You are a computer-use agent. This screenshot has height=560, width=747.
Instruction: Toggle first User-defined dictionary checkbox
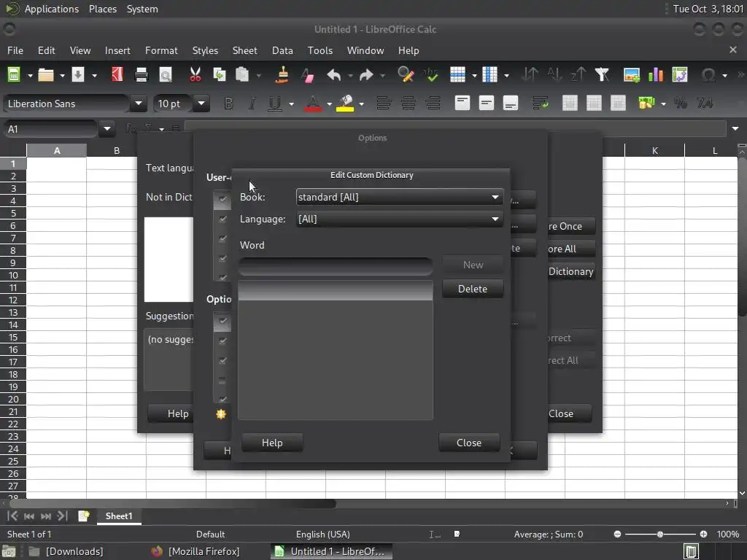pos(222,199)
